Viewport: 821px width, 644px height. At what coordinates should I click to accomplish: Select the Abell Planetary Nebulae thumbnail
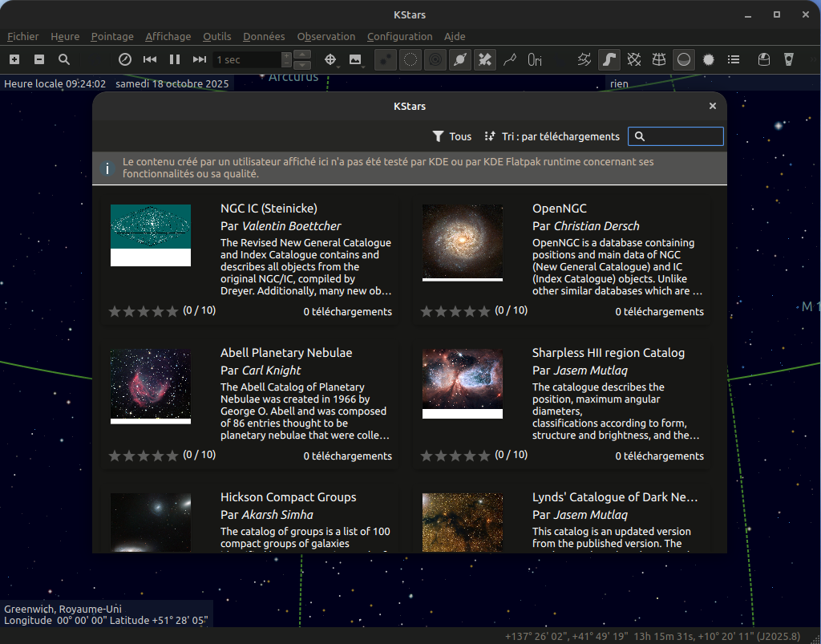click(151, 386)
